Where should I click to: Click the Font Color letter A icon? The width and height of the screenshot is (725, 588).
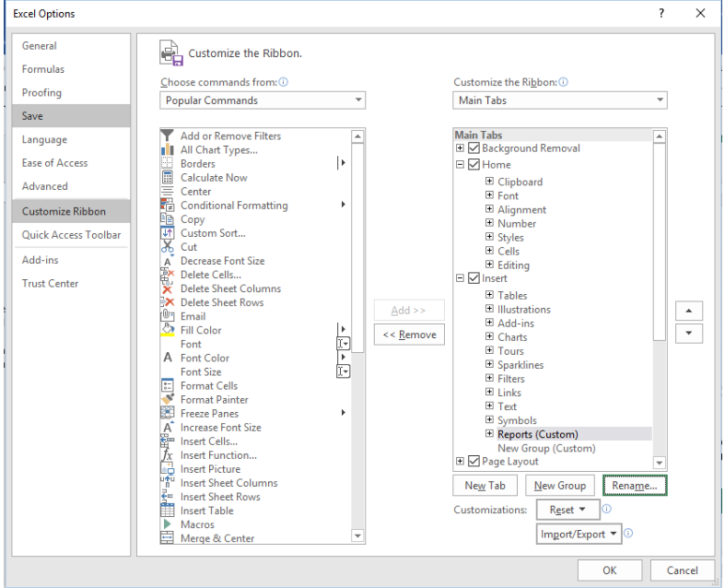pyautogui.click(x=167, y=358)
